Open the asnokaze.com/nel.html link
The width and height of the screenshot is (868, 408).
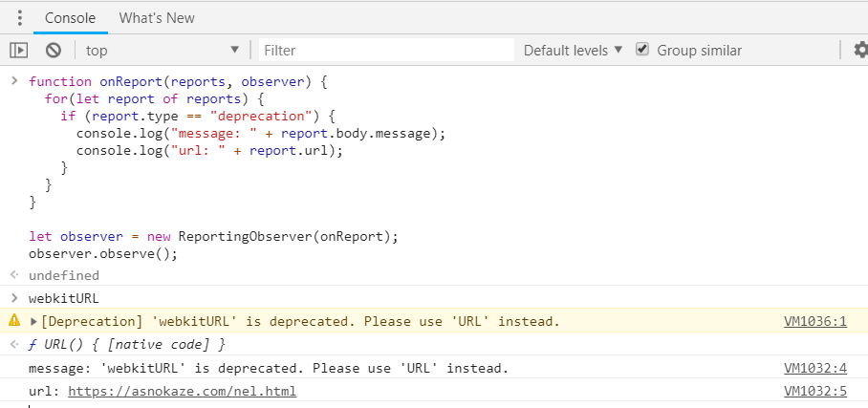[x=182, y=391]
